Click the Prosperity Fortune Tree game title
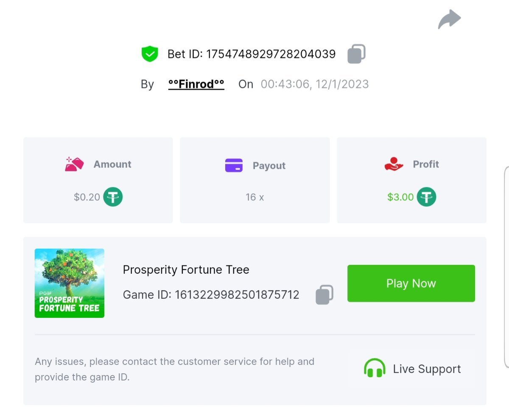 [186, 270]
